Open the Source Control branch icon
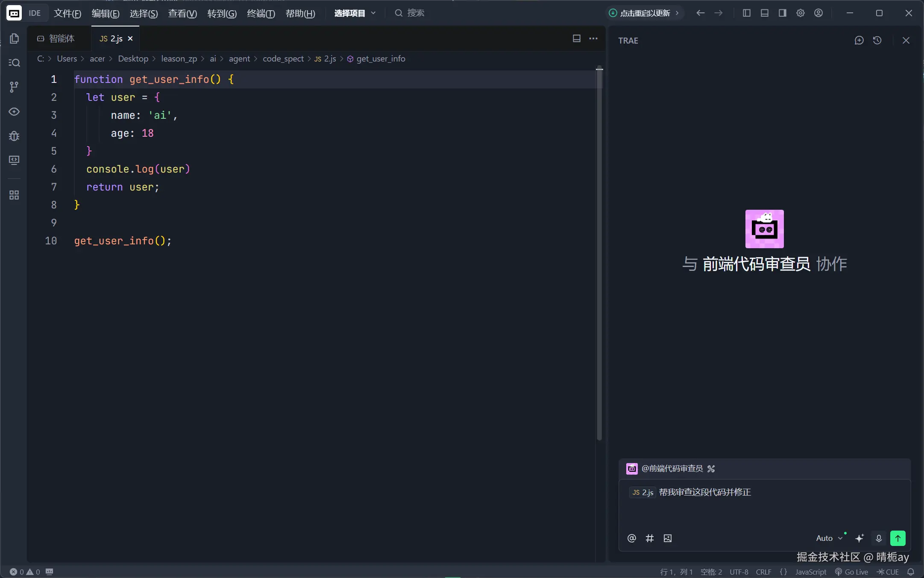 pos(14,87)
